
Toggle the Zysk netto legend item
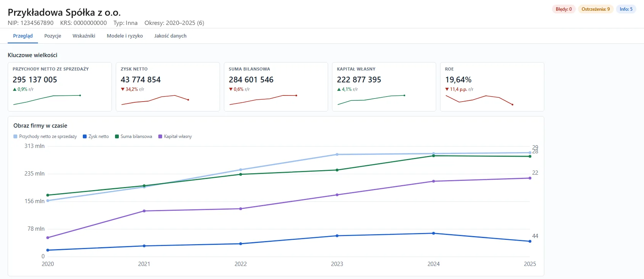(x=96, y=136)
